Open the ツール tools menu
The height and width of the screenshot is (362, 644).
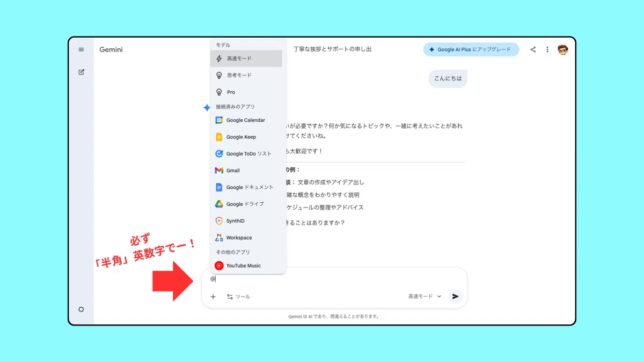click(x=238, y=297)
